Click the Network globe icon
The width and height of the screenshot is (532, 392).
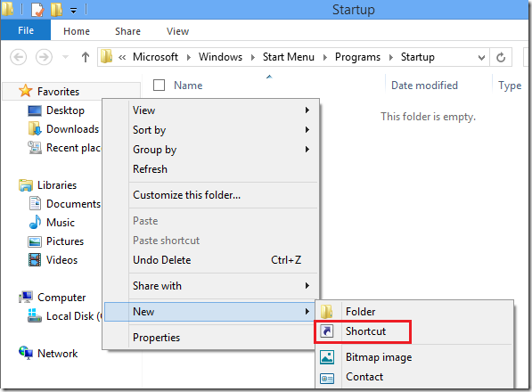(26, 353)
